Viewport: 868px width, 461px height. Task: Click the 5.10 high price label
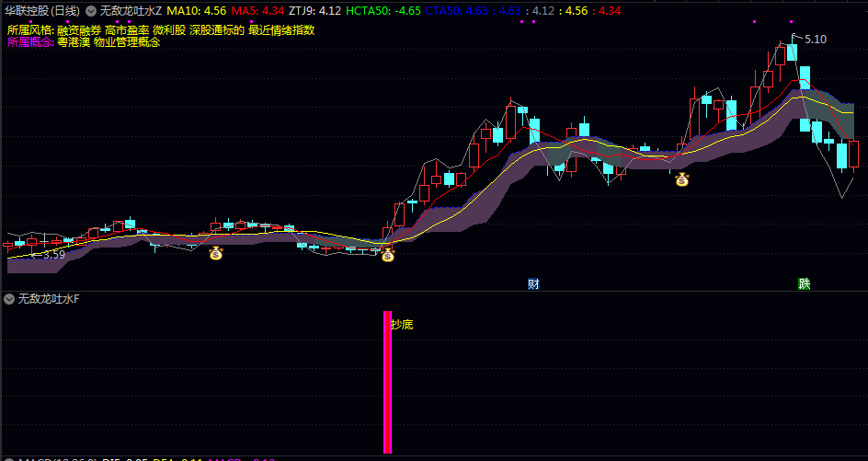[x=816, y=40]
